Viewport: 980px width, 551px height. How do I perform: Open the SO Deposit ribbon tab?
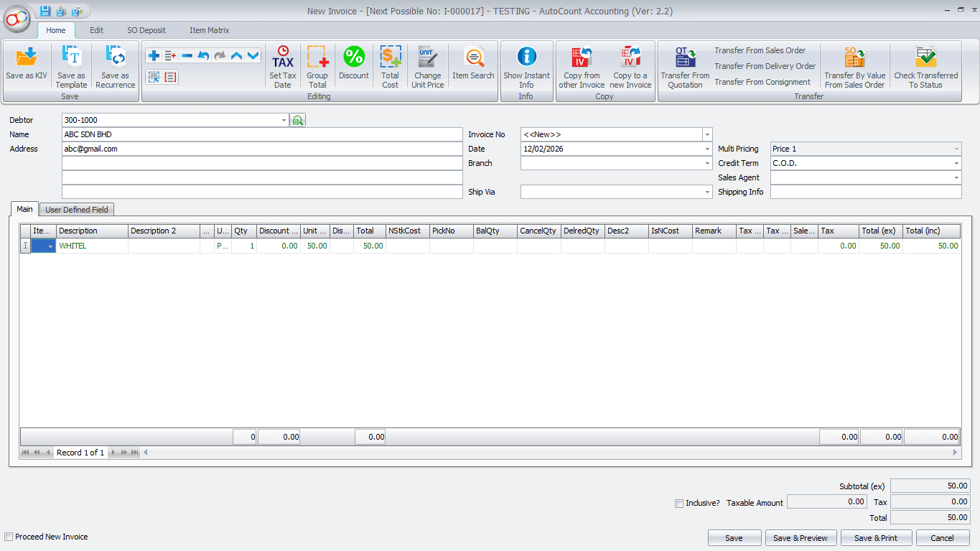coord(146,30)
